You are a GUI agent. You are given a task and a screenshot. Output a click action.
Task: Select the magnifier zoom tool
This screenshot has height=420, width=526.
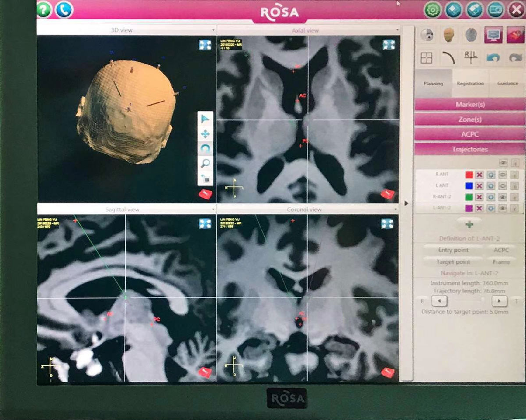click(x=205, y=164)
